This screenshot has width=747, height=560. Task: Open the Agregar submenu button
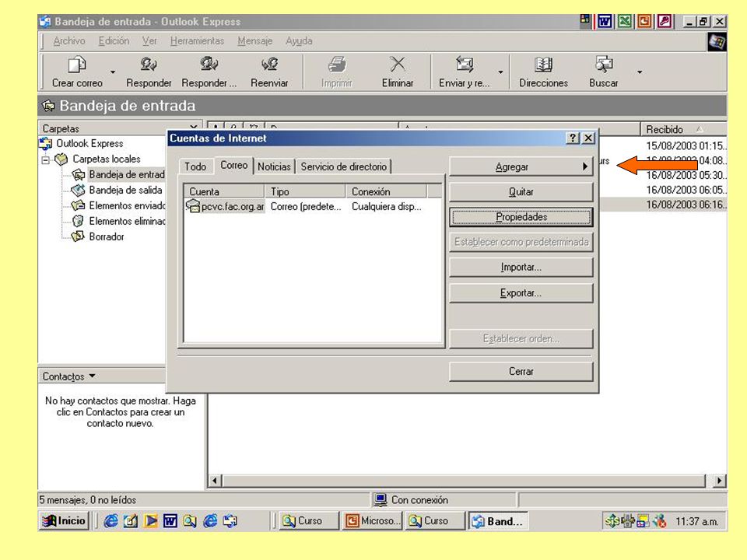pos(521,166)
